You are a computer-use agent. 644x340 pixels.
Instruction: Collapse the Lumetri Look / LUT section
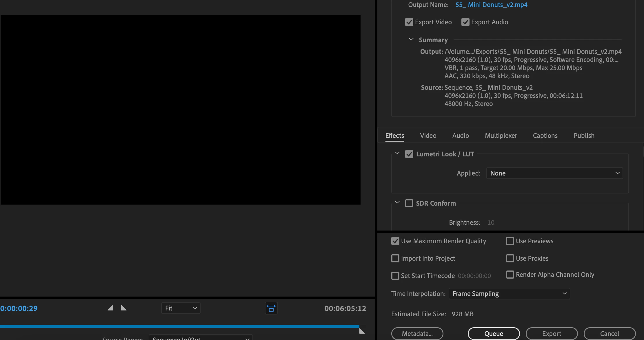click(397, 153)
